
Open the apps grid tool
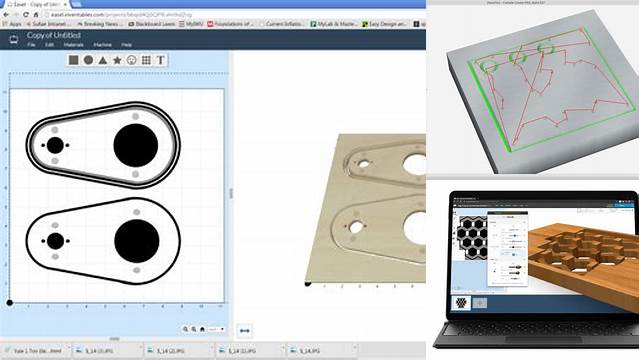tap(146, 60)
